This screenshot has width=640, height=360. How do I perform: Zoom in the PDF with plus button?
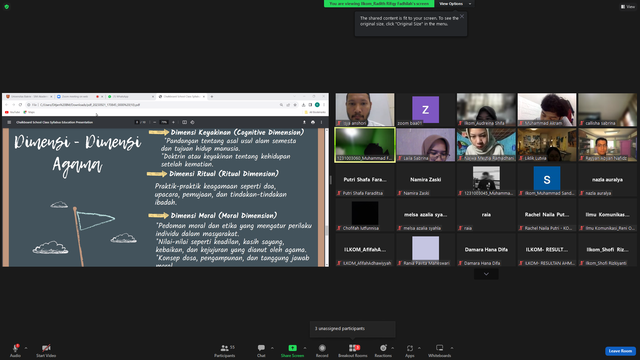click(173, 122)
